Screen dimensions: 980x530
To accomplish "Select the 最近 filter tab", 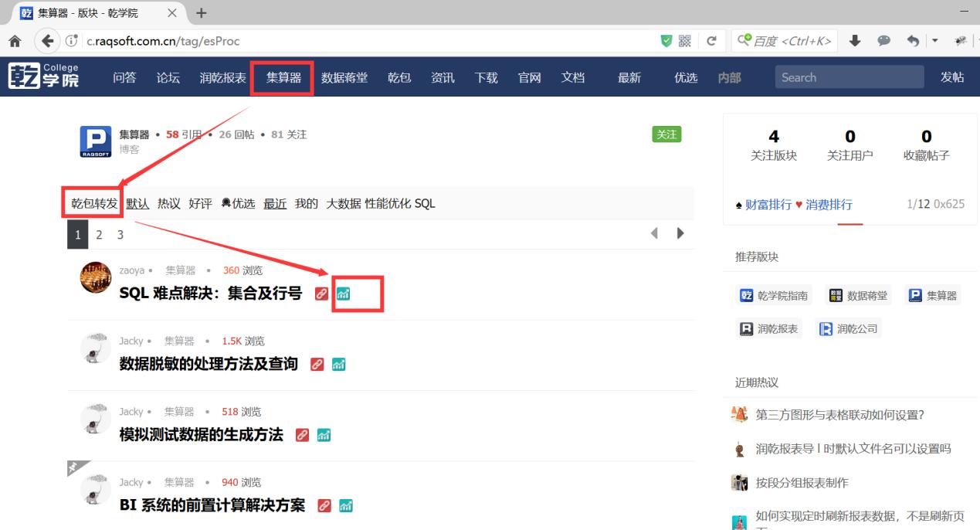I will [x=275, y=203].
